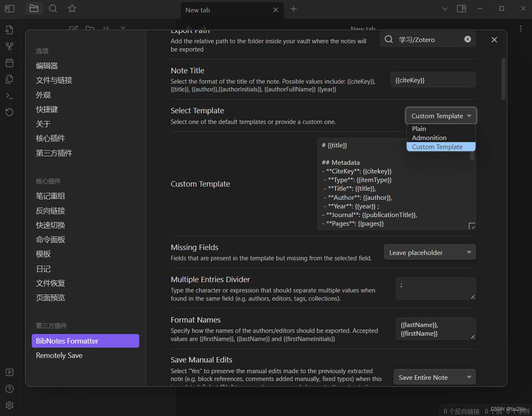The width and height of the screenshot is (532, 416).
Task: Open 快捷键 settings section
Action: (x=47, y=110)
